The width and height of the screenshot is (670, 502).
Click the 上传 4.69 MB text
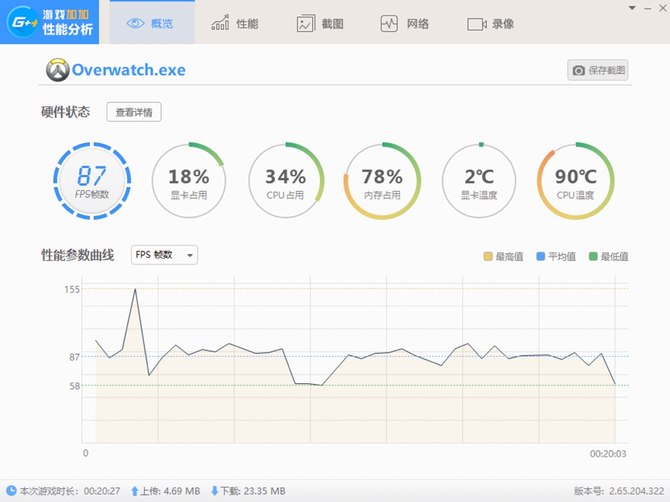[x=170, y=491]
